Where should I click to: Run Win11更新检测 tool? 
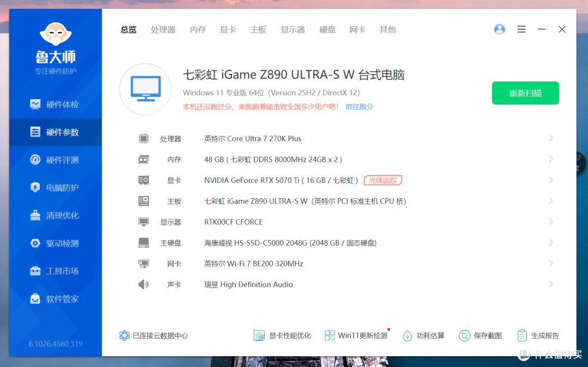click(356, 335)
